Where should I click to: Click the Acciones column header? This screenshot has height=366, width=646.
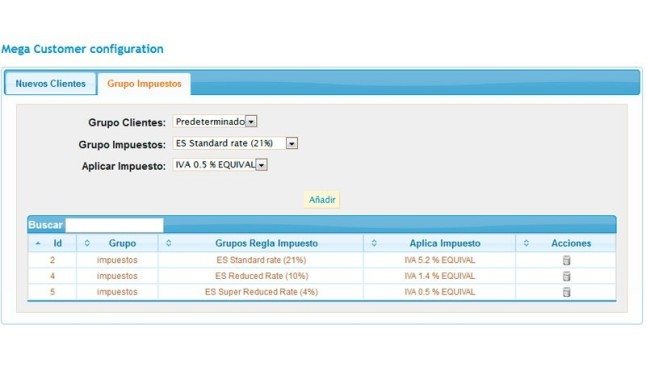[566, 243]
